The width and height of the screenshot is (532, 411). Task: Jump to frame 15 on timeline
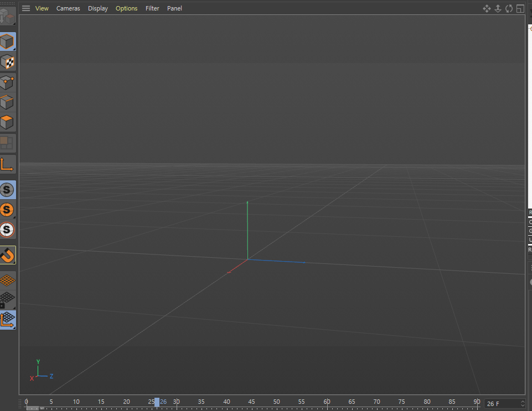point(101,402)
